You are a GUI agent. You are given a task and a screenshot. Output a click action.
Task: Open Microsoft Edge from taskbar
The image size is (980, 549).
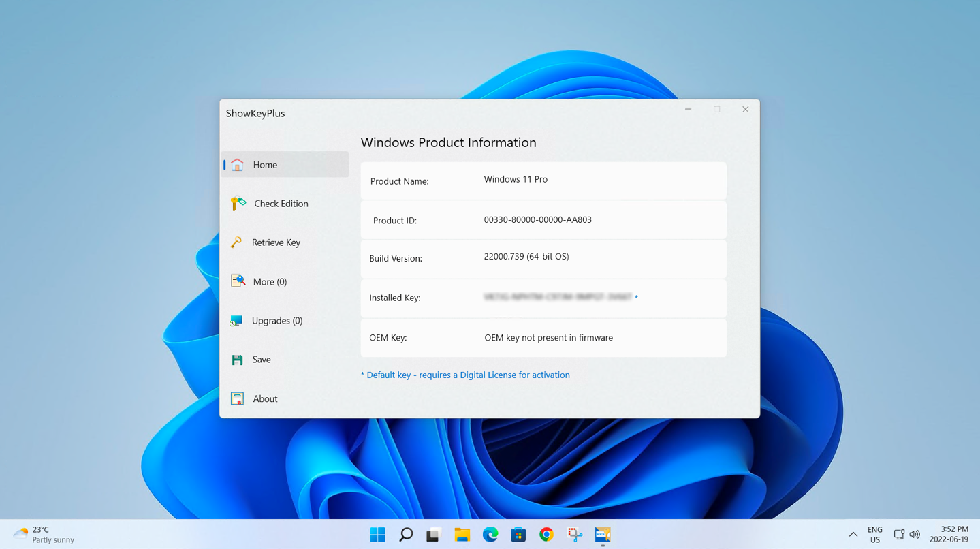tap(490, 535)
